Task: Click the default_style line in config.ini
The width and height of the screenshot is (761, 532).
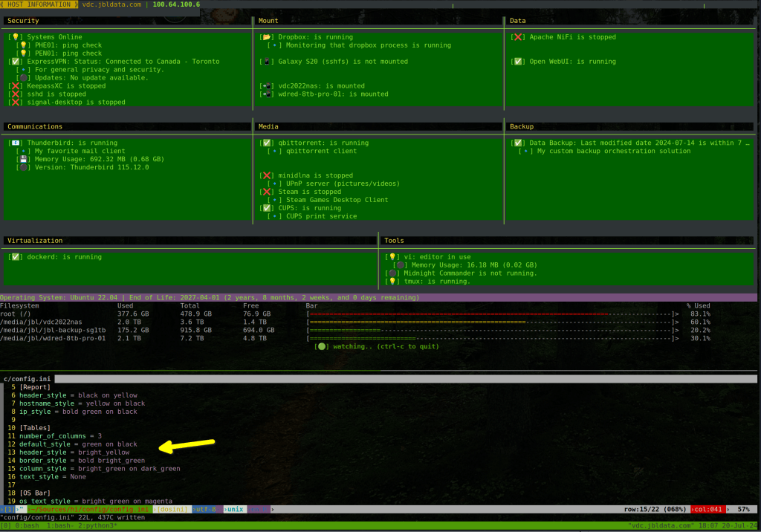Action: (x=78, y=444)
